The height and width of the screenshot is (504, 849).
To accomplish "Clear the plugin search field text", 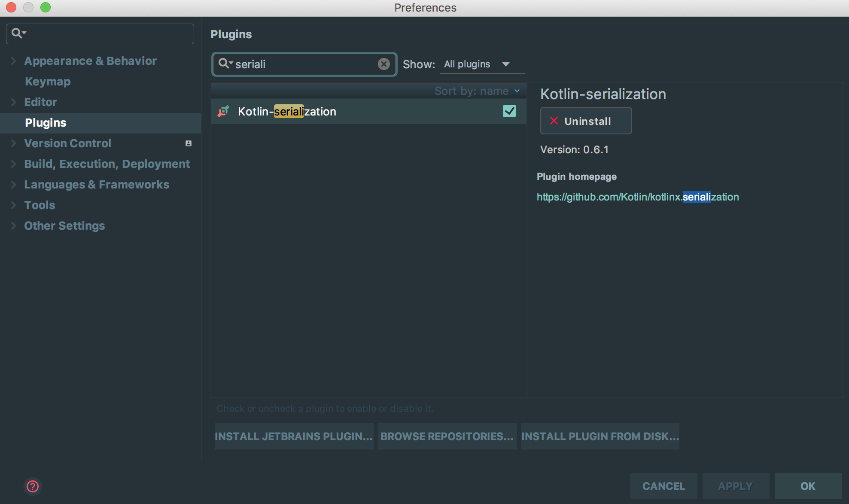I will click(x=383, y=64).
